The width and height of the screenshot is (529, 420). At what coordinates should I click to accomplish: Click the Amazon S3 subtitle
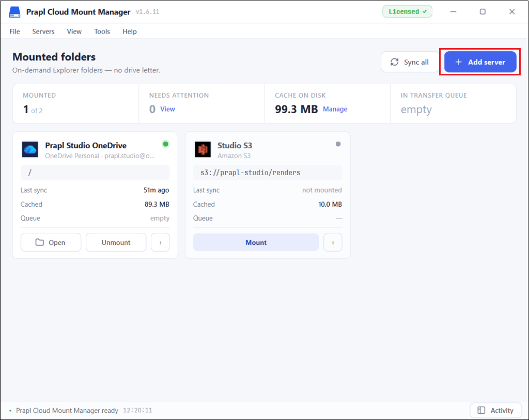click(234, 156)
